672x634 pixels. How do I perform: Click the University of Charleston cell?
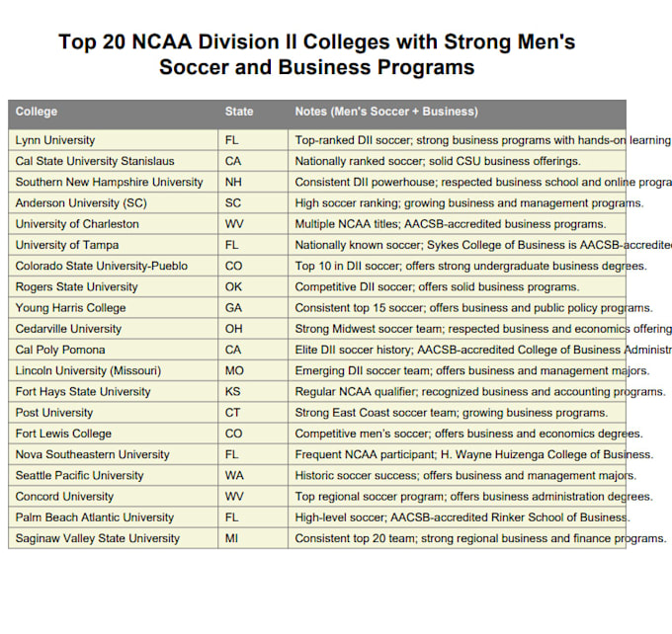(77, 224)
